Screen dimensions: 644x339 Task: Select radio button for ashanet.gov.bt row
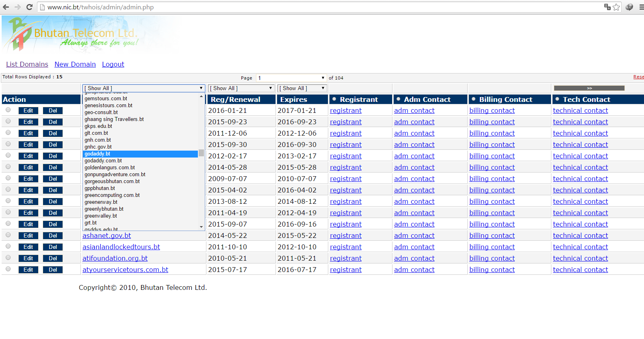pos(8,235)
